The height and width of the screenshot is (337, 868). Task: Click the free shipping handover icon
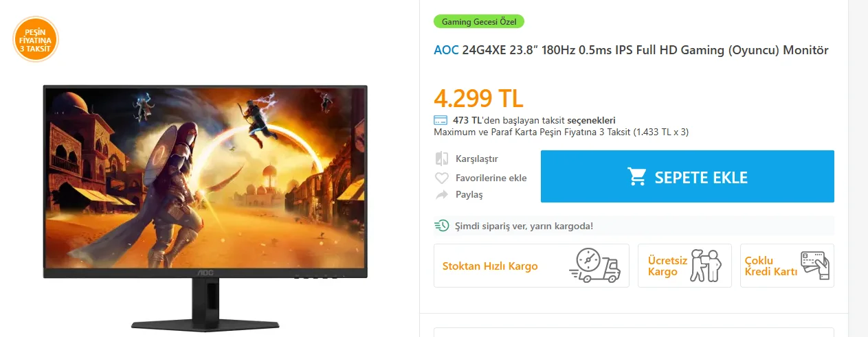pyautogui.click(x=705, y=266)
